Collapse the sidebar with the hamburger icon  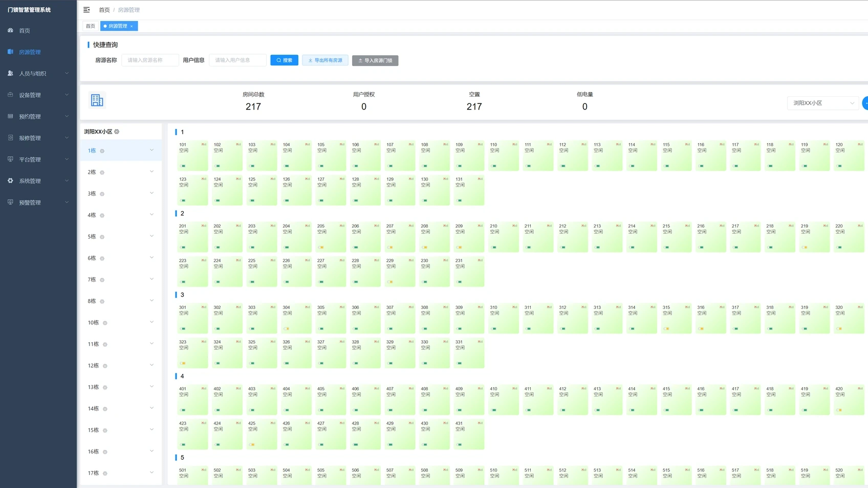pos(86,10)
